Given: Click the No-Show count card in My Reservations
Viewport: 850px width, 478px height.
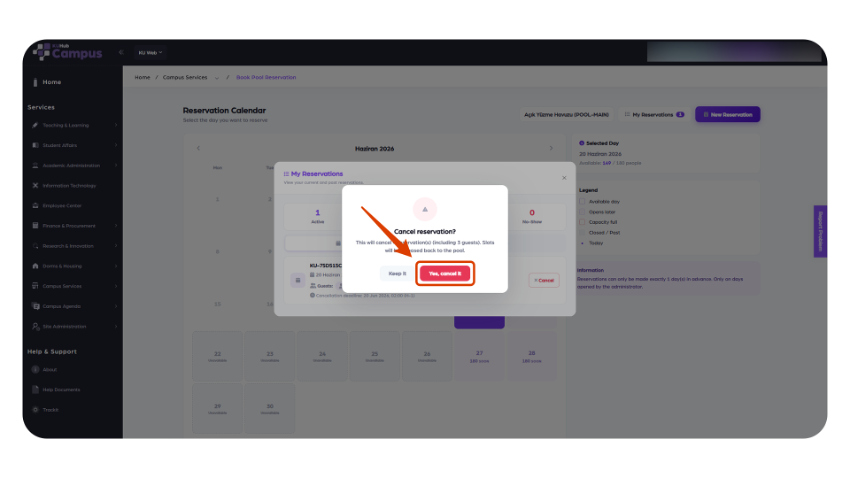Looking at the screenshot, I should coord(532,216).
